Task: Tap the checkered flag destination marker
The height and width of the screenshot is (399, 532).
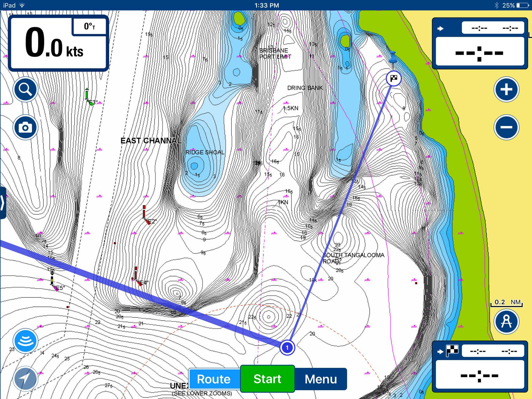Action: [393, 79]
